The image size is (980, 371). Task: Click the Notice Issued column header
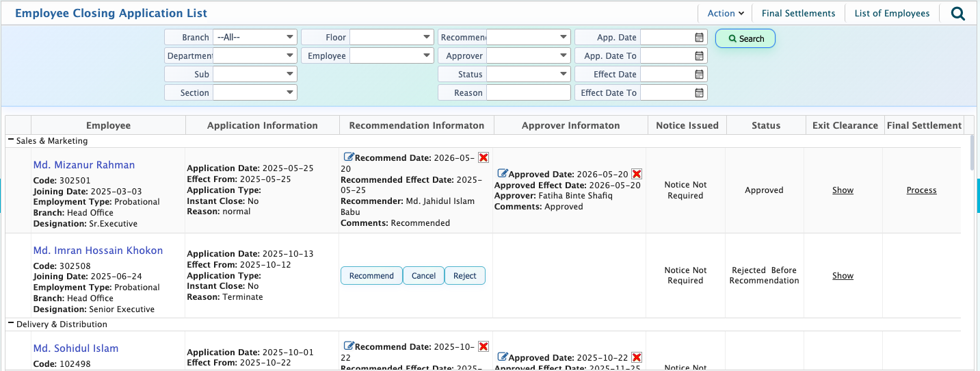[687, 125]
